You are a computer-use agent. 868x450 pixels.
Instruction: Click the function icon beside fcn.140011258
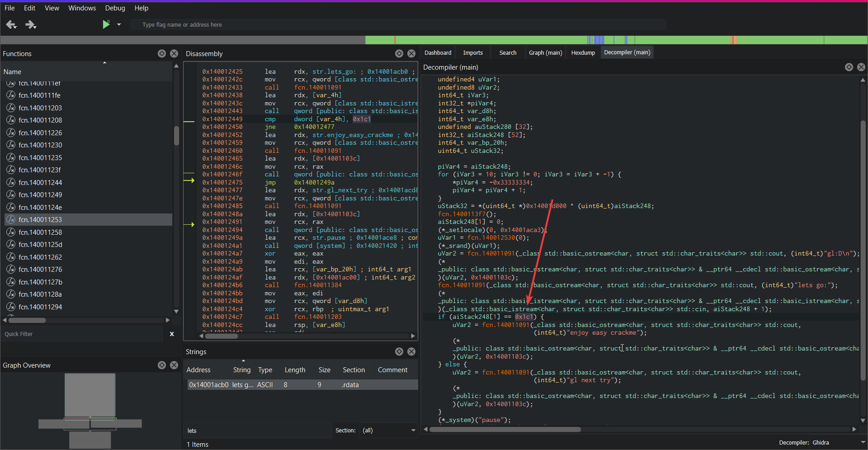(x=10, y=232)
